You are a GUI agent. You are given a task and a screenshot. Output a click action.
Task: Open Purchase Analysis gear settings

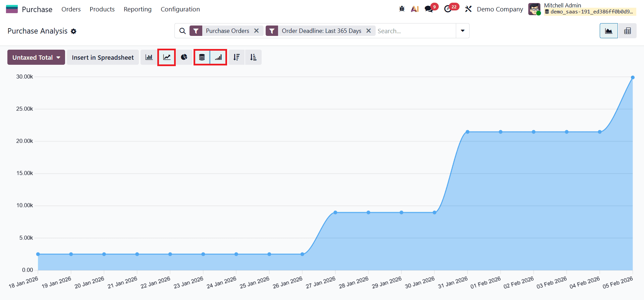point(73,31)
